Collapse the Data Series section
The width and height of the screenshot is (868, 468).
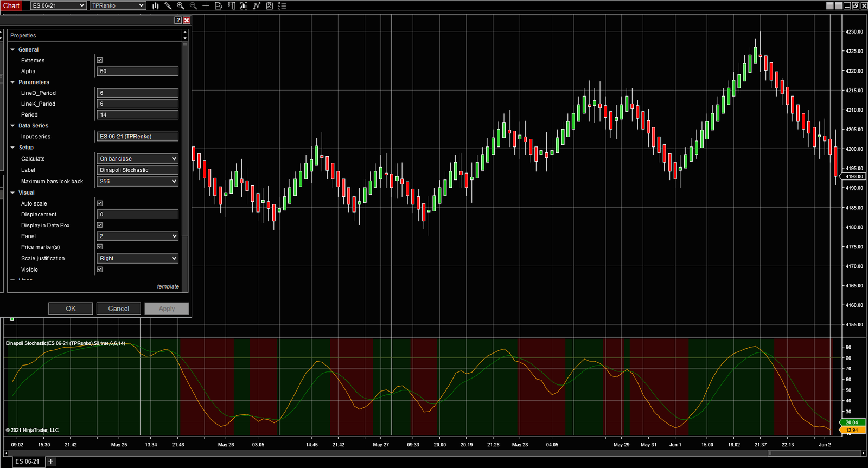click(x=12, y=125)
